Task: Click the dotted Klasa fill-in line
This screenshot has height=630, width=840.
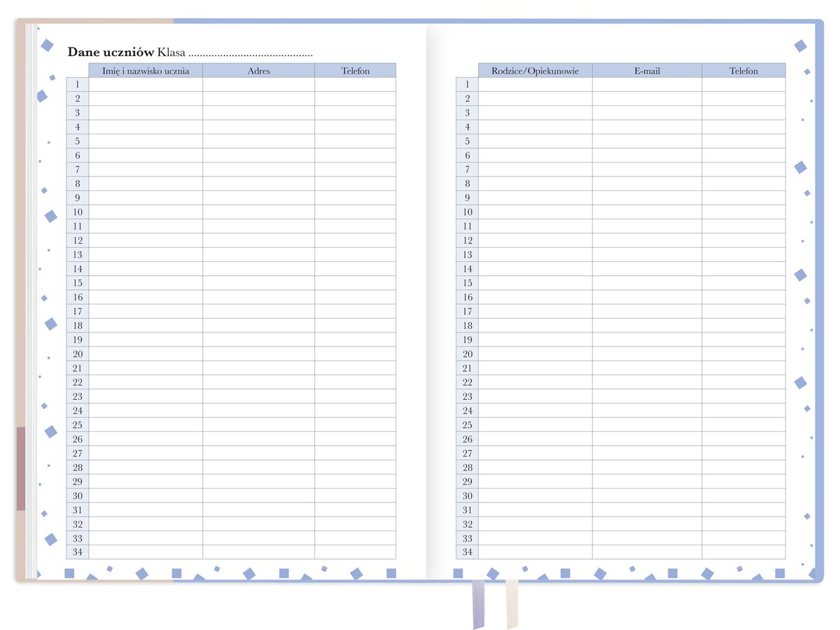Action: [x=251, y=54]
